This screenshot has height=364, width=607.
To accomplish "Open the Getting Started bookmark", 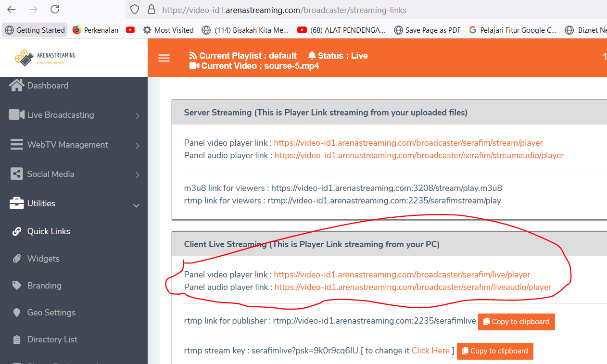I will point(35,30).
